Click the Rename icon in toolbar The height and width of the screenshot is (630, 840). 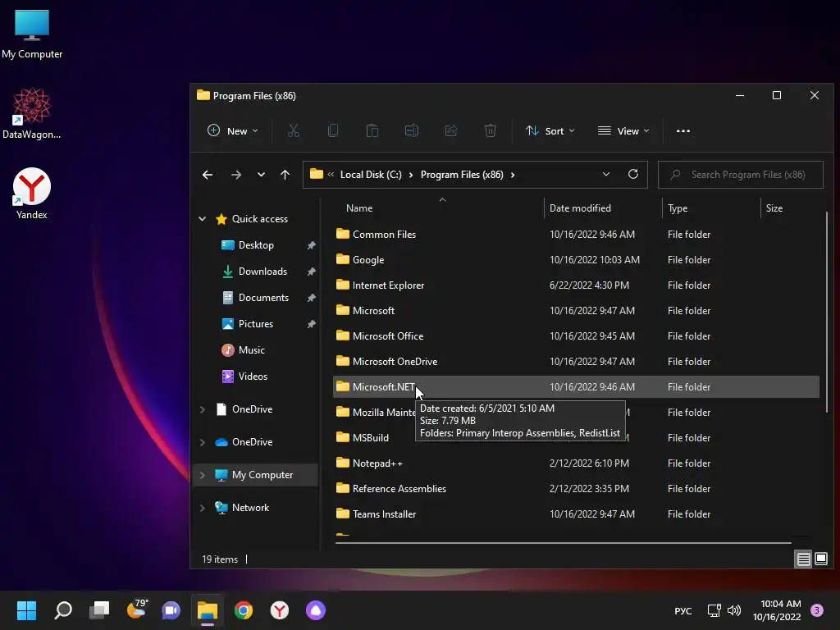[412, 130]
